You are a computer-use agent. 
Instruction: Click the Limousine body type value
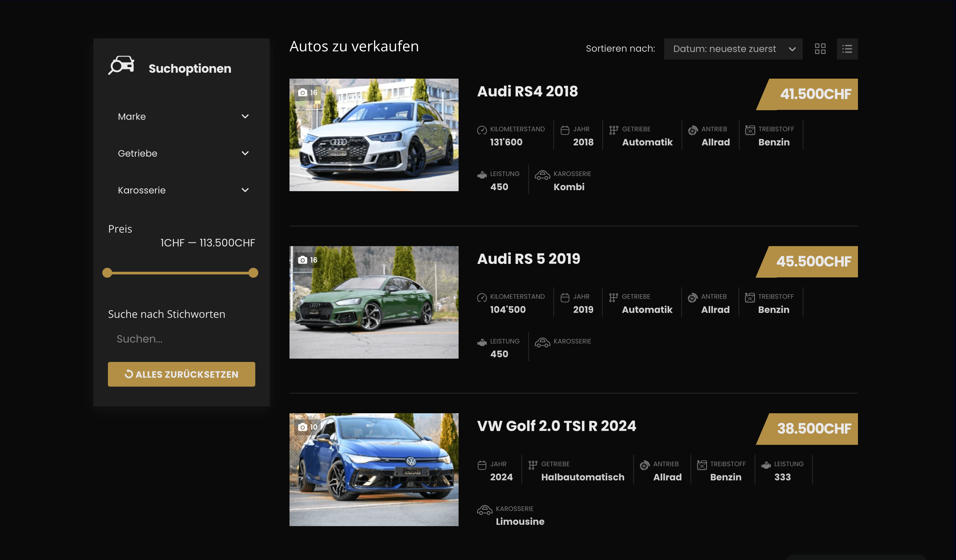pyautogui.click(x=520, y=521)
